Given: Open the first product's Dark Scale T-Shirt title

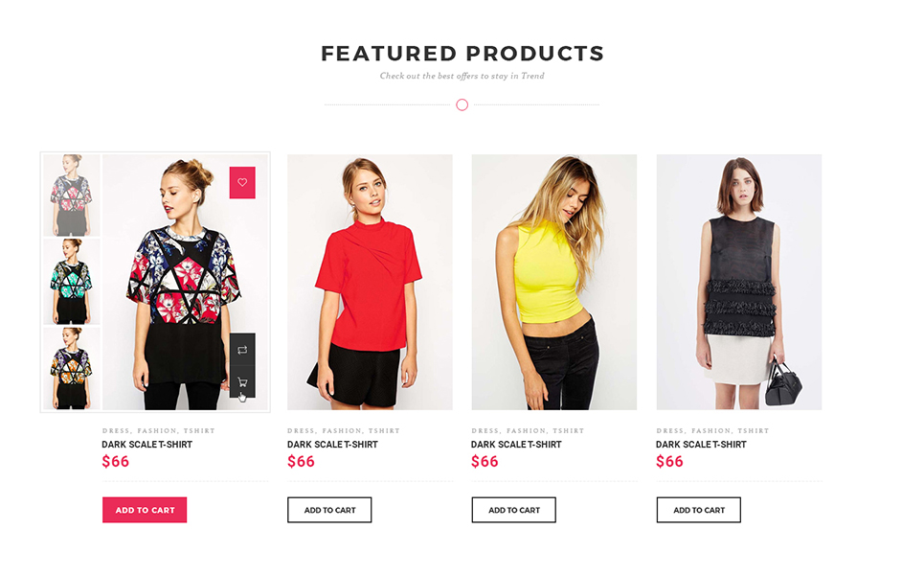Looking at the screenshot, I should pos(147,445).
